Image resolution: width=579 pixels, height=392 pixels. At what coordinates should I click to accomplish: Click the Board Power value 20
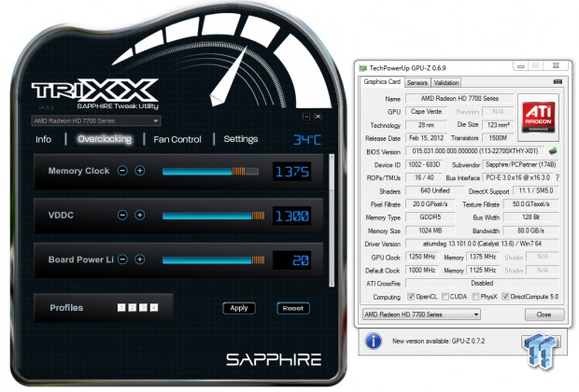292,260
